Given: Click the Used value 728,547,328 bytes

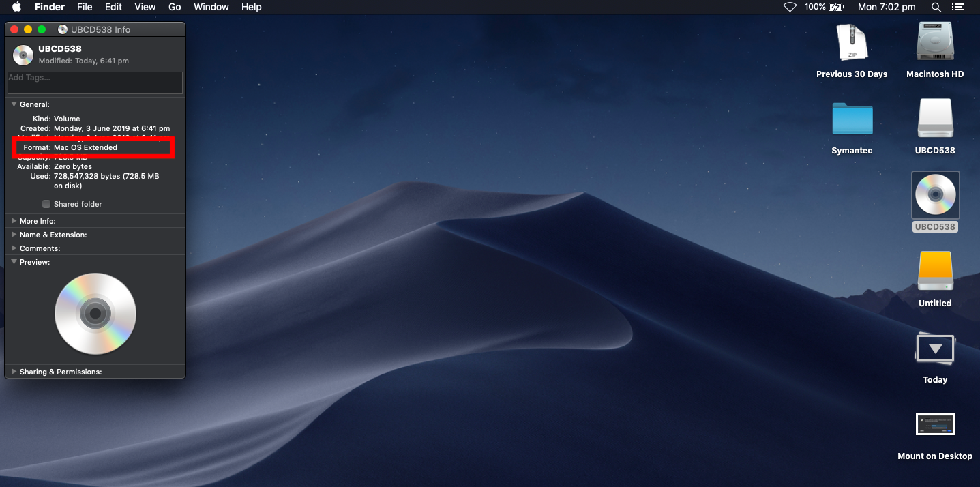Looking at the screenshot, I should pos(106,181).
